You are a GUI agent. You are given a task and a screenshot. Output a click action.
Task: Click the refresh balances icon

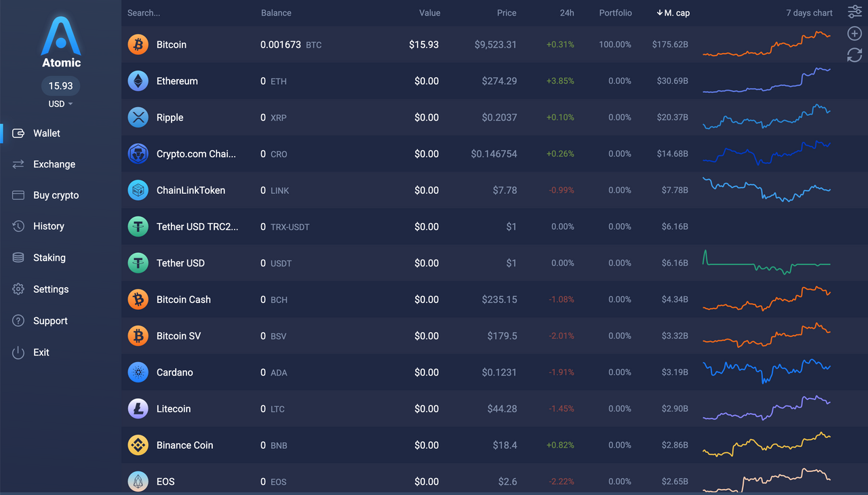[x=854, y=55]
